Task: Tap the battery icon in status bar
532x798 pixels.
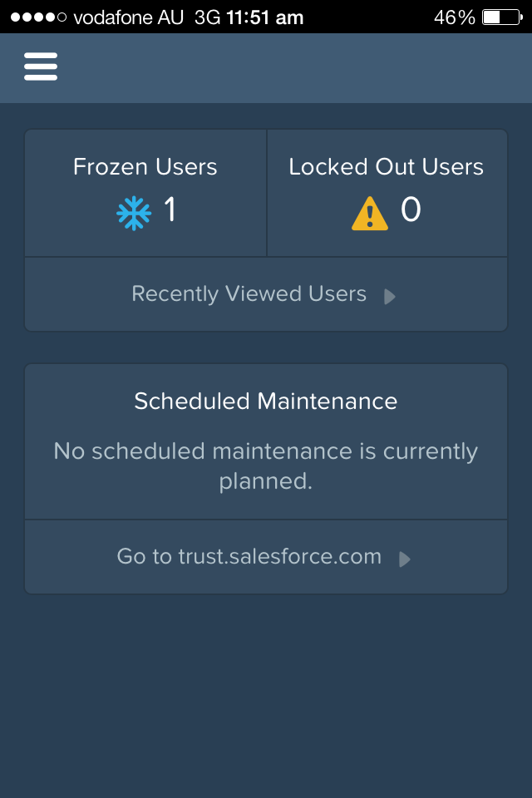Action: (502, 17)
